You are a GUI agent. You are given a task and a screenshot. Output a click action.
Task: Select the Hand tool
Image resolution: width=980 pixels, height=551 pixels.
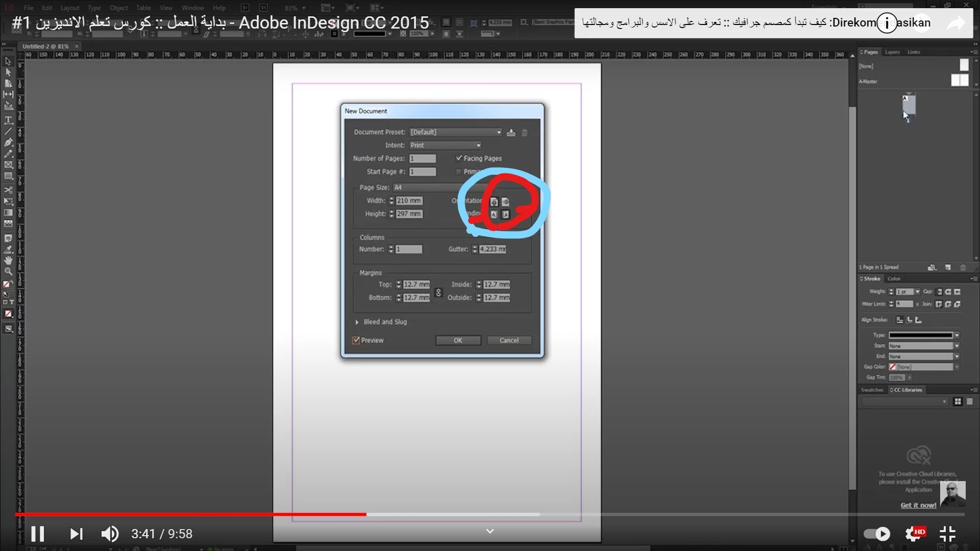coord(8,261)
